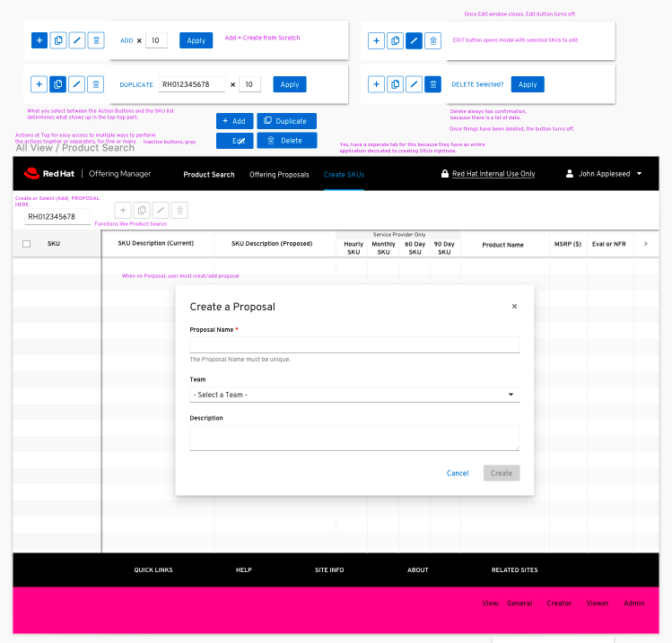Click the user avatar icon by John Appleseed
This screenshot has height=643, width=672.
(x=570, y=174)
